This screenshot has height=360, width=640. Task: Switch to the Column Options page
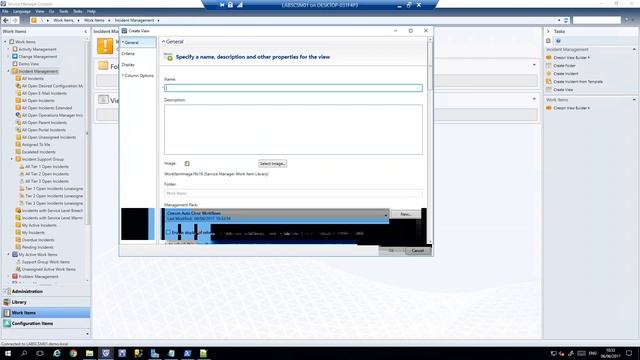point(138,76)
